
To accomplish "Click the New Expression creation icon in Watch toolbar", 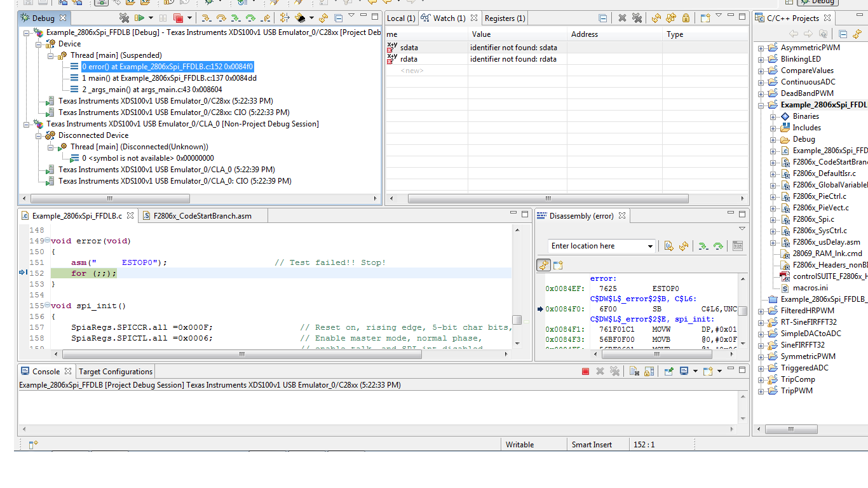I will tap(705, 18).
